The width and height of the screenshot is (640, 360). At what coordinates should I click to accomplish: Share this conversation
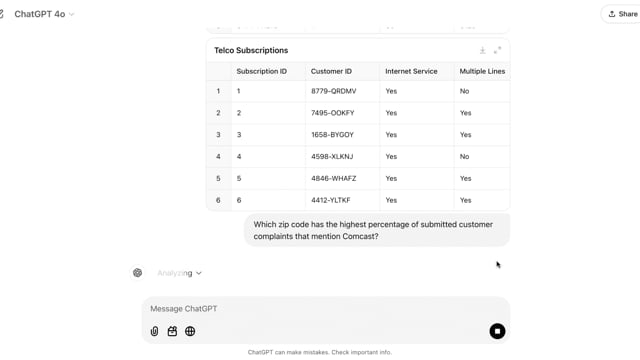[x=622, y=14]
